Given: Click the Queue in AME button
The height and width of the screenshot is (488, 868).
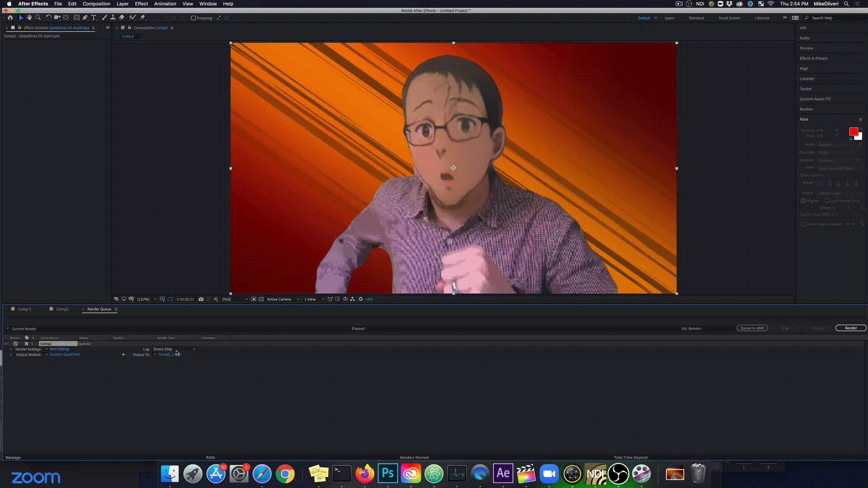Looking at the screenshot, I should pyautogui.click(x=752, y=328).
